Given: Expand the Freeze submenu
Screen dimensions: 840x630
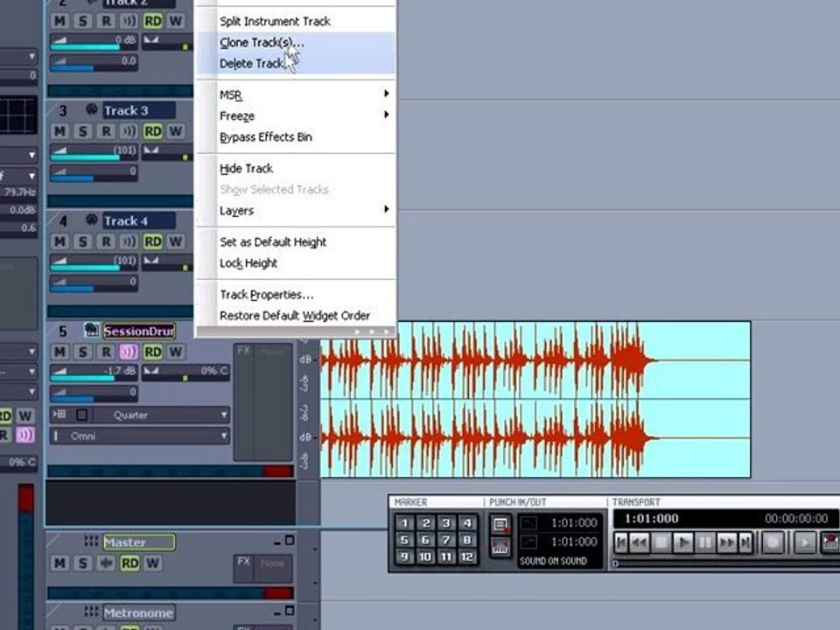Looking at the screenshot, I should click(297, 115).
